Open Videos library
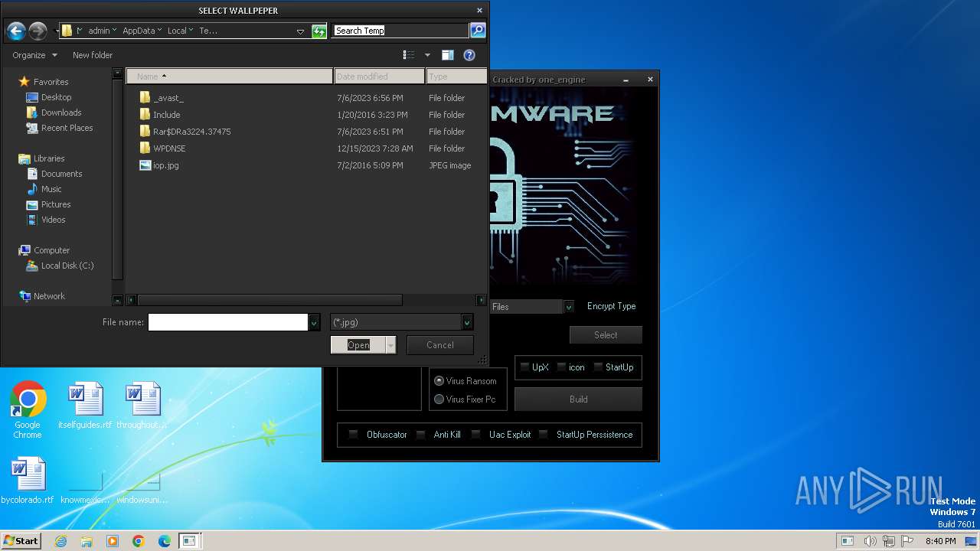The width and height of the screenshot is (980, 551). point(46,220)
